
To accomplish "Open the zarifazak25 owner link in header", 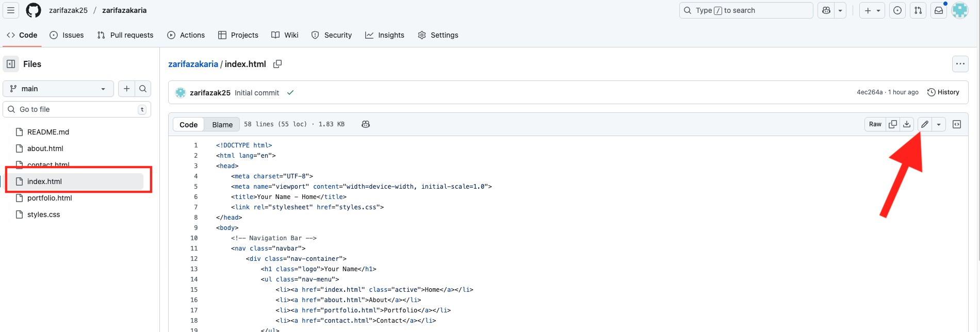I will click(68, 10).
